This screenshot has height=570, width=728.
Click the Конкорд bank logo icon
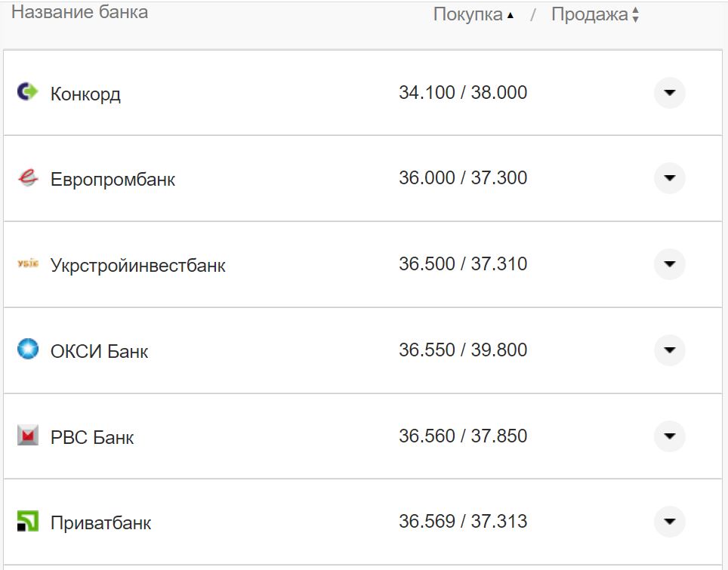pos(27,92)
